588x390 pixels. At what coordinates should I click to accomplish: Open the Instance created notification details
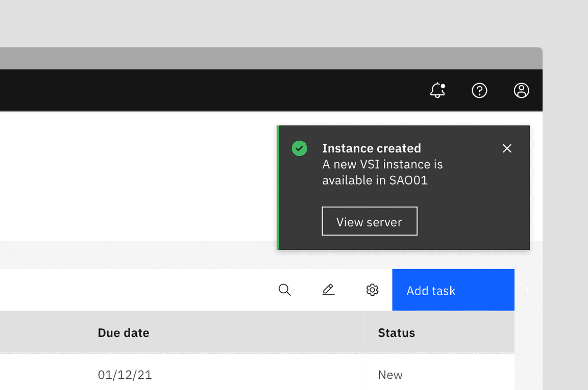click(372, 148)
